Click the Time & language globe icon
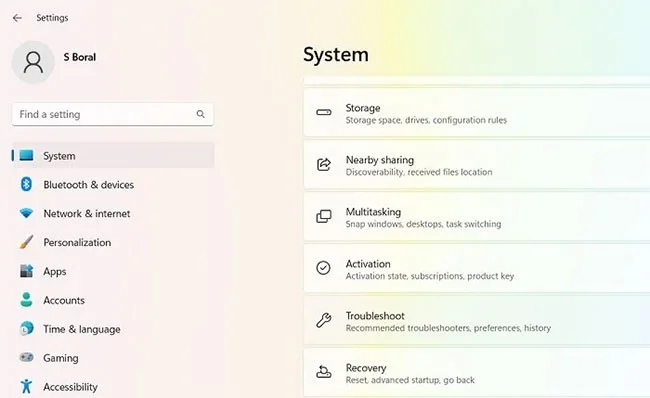This screenshot has width=650, height=398. (x=27, y=329)
